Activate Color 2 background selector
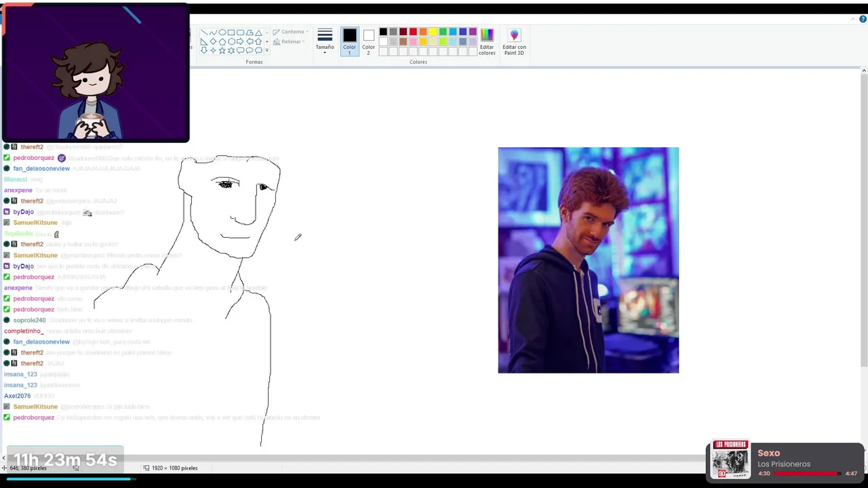Image resolution: width=868 pixels, height=488 pixels. [368, 41]
